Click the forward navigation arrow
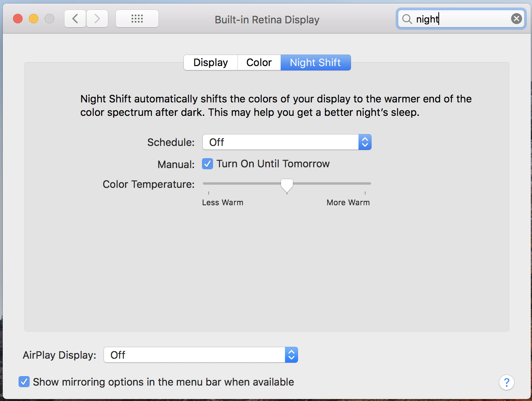The image size is (532, 401). (x=97, y=19)
